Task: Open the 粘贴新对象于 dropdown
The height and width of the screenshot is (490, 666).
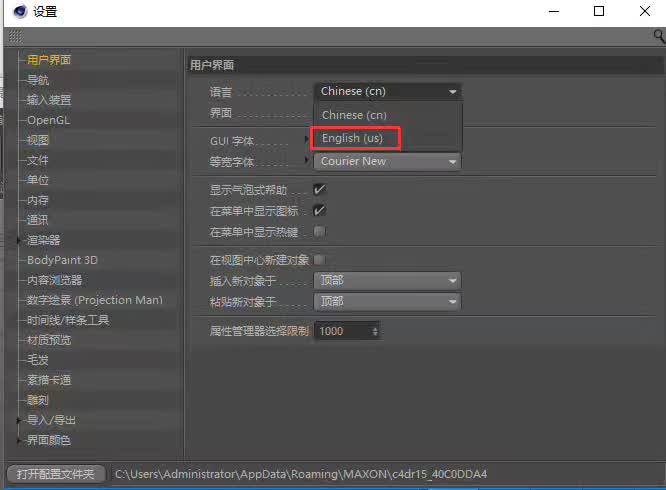Action: point(388,301)
